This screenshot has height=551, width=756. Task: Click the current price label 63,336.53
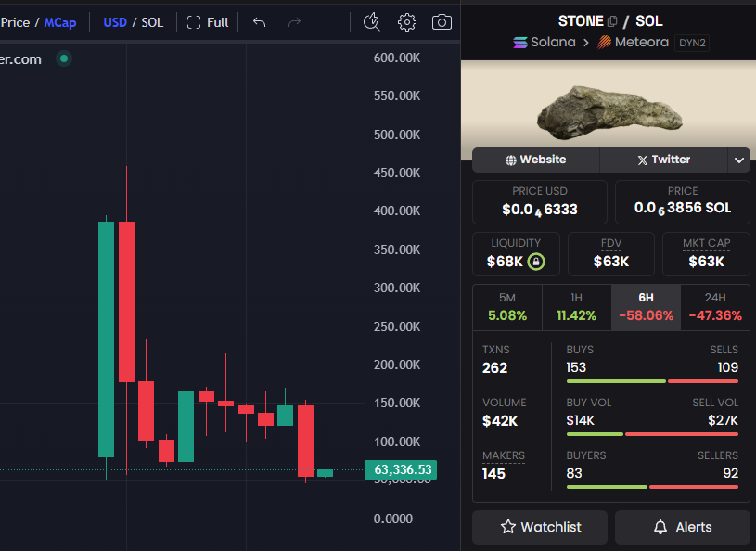tap(401, 469)
